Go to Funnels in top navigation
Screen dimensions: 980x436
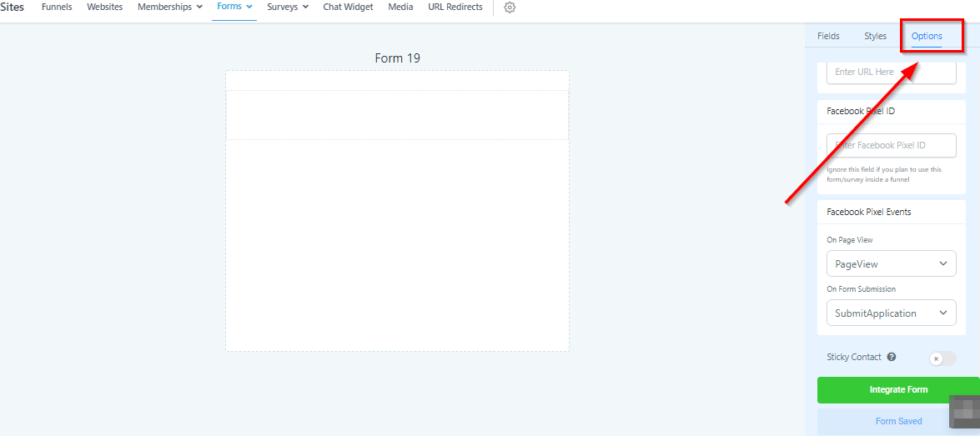57,7
